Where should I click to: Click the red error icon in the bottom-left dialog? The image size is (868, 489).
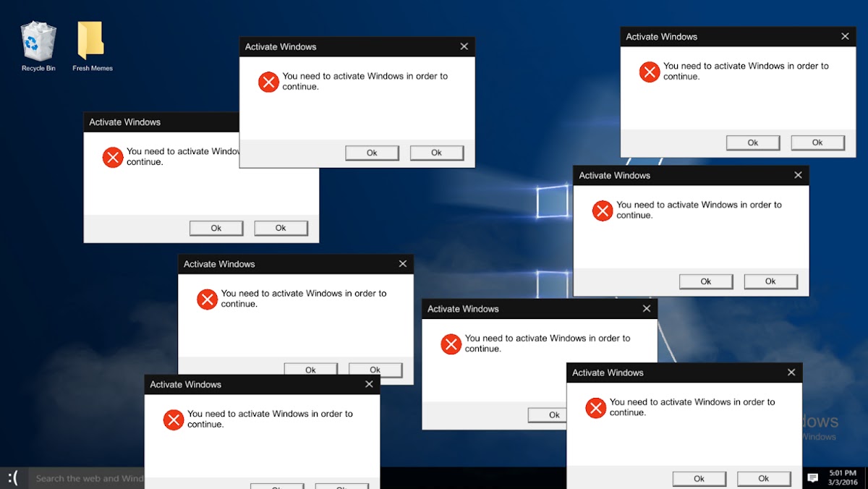coord(174,420)
